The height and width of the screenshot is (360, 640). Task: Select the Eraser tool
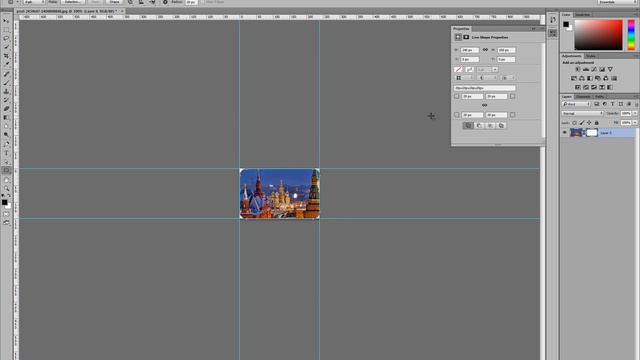click(6, 109)
